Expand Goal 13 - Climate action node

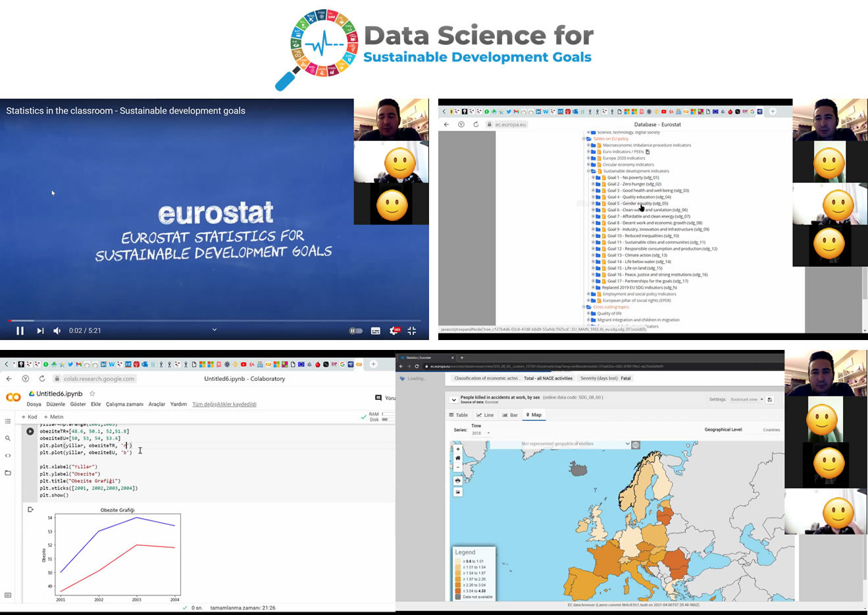click(x=593, y=255)
